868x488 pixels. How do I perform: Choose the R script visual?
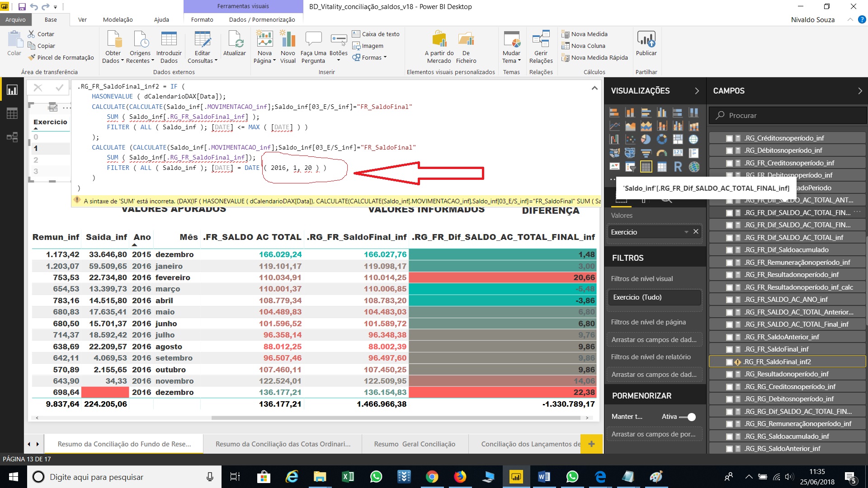tap(678, 167)
